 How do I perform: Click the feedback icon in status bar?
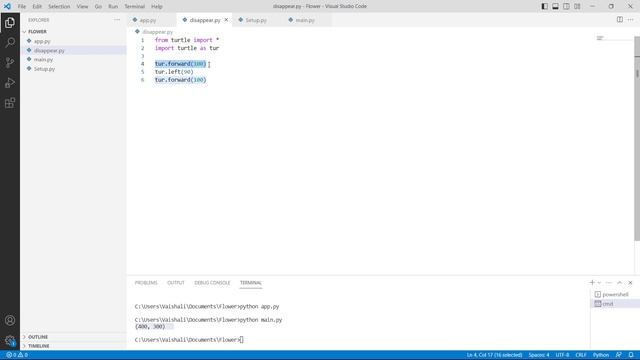(619, 355)
